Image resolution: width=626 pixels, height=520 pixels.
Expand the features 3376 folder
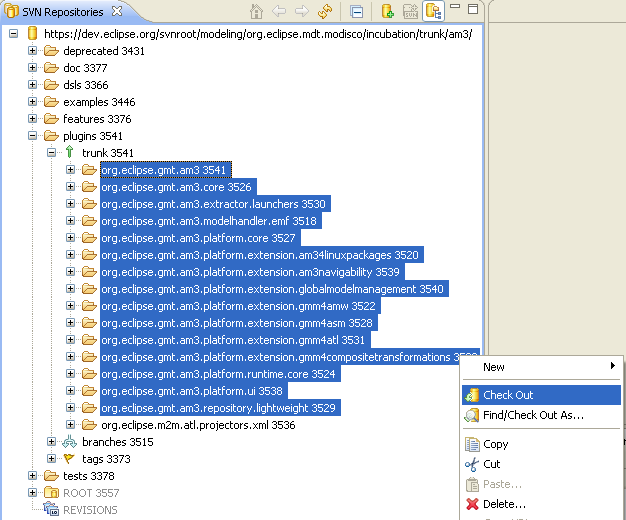click(x=33, y=119)
